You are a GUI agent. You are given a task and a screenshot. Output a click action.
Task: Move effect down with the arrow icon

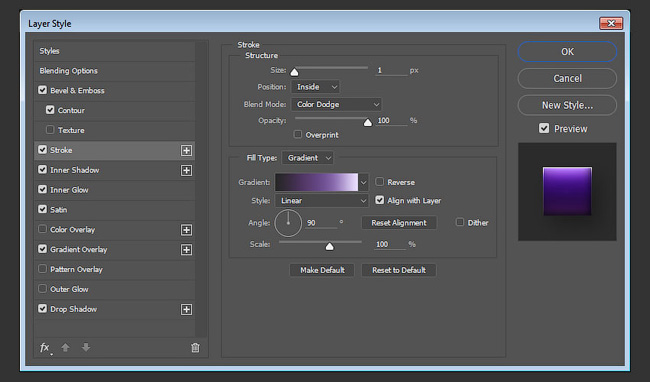click(x=86, y=347)
